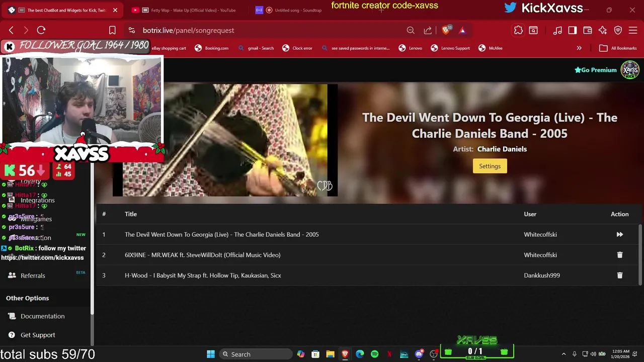Open Spotify from the taskbar
Viewport: 644px width, 362px height.
[374, 354]
